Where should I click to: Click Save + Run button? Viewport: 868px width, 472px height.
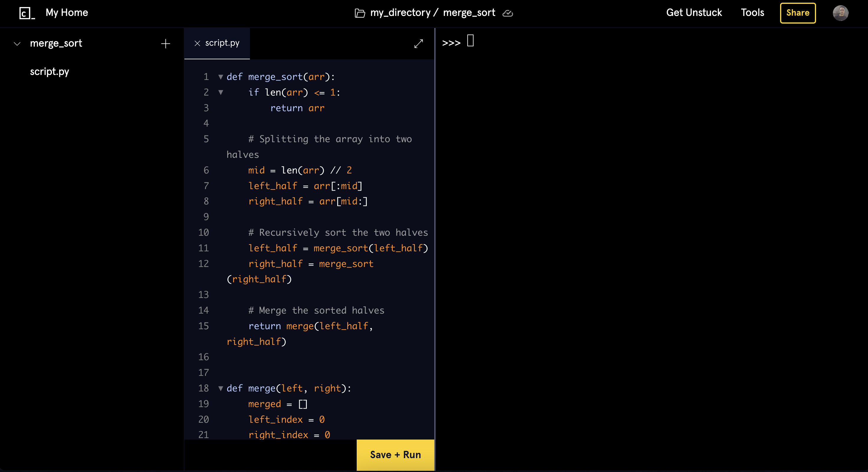[395, 455]
